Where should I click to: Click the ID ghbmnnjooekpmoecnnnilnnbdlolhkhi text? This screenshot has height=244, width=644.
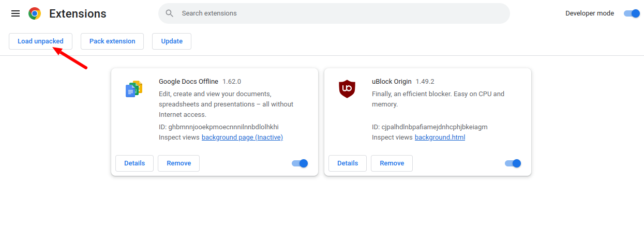[219, 127]
